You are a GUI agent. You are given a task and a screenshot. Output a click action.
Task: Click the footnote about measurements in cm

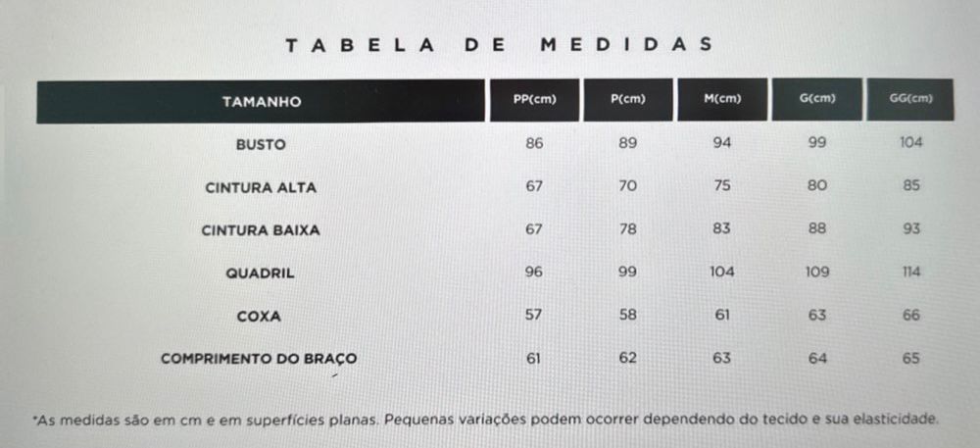point(486,421)
